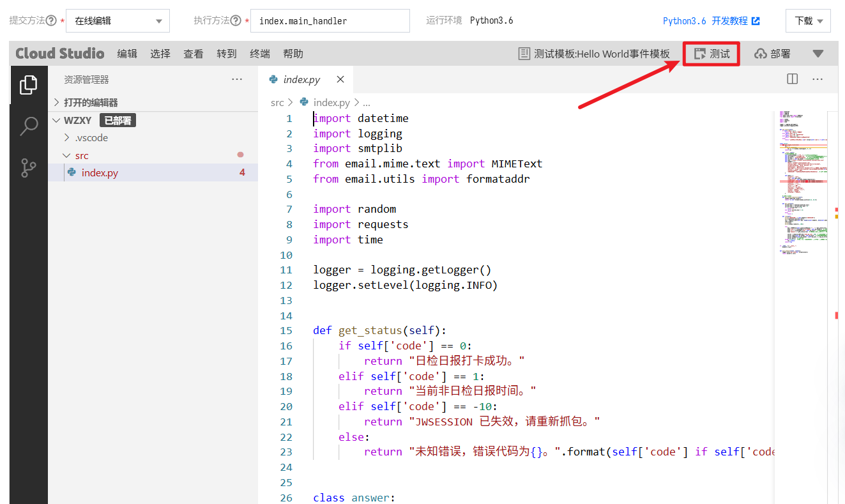Click the 测试 button
The image size is (845, 504).
click(712, 54)
